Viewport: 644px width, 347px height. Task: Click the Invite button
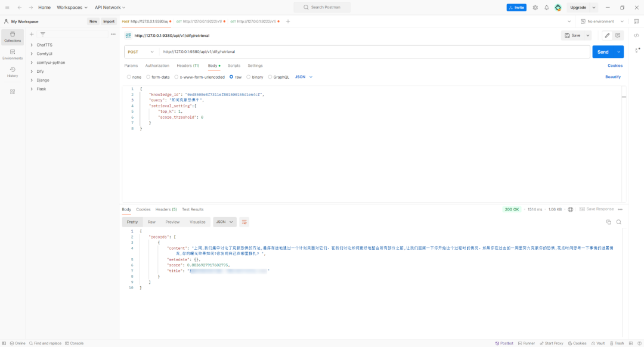516,7
